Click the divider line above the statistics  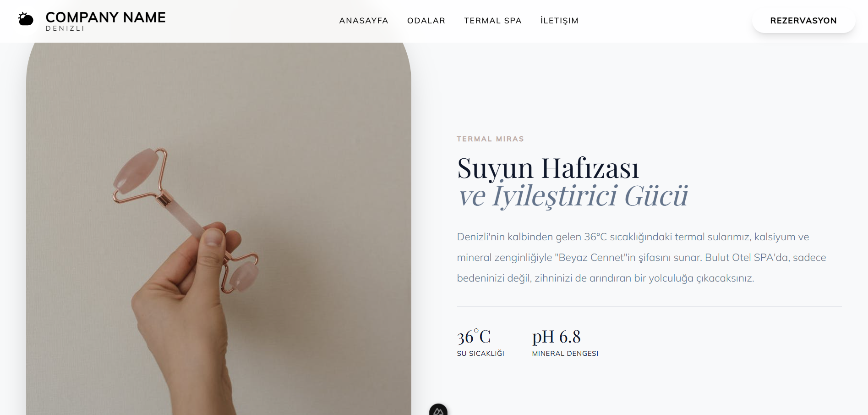tap(649, 306)
